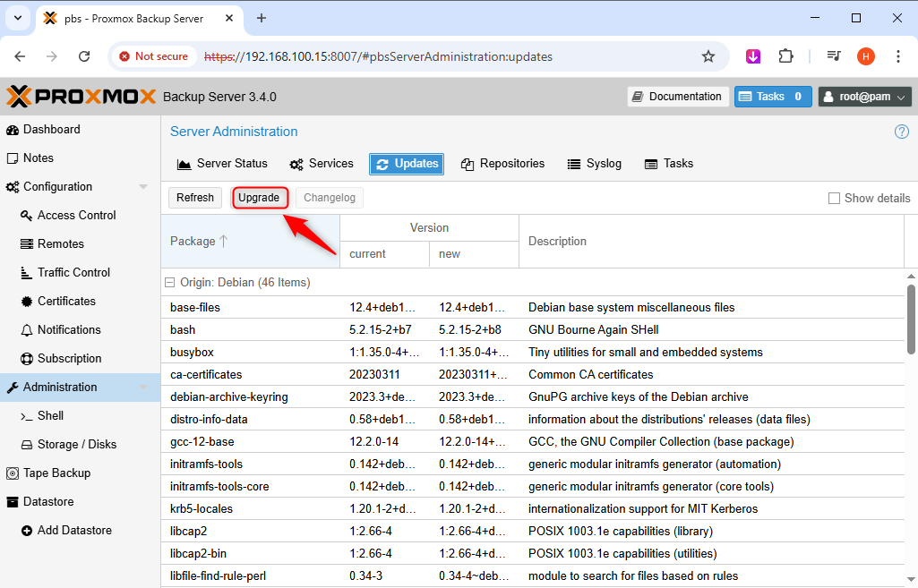918x588 pixels.
Task: Select the gcc-12-base package row
Action: point(533,442)
